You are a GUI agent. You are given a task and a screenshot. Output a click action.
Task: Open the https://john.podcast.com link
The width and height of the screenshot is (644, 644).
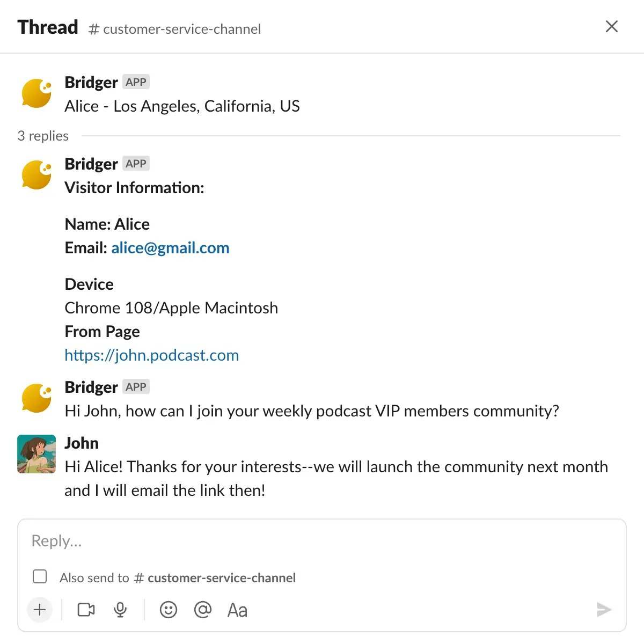click(152, 355)
